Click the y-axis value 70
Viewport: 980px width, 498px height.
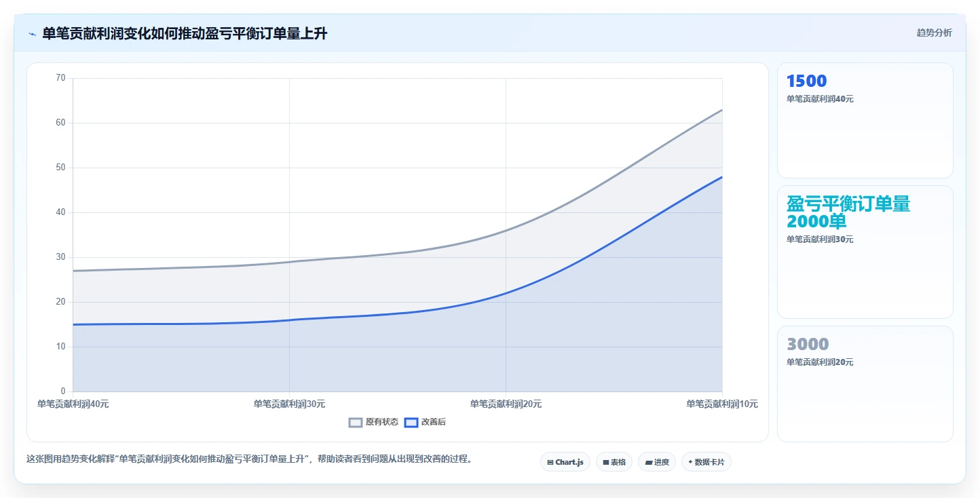pyautogui.click(x=60, y=78)
